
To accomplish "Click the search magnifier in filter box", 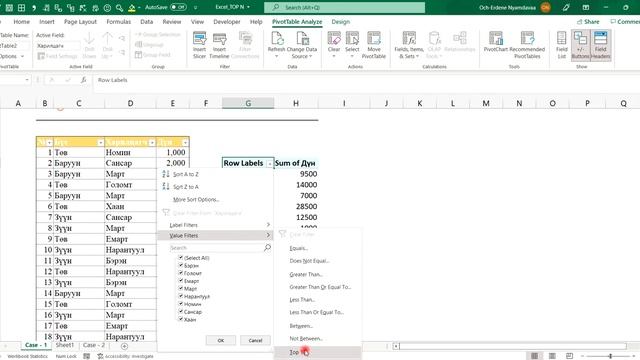I will point(267,248).
